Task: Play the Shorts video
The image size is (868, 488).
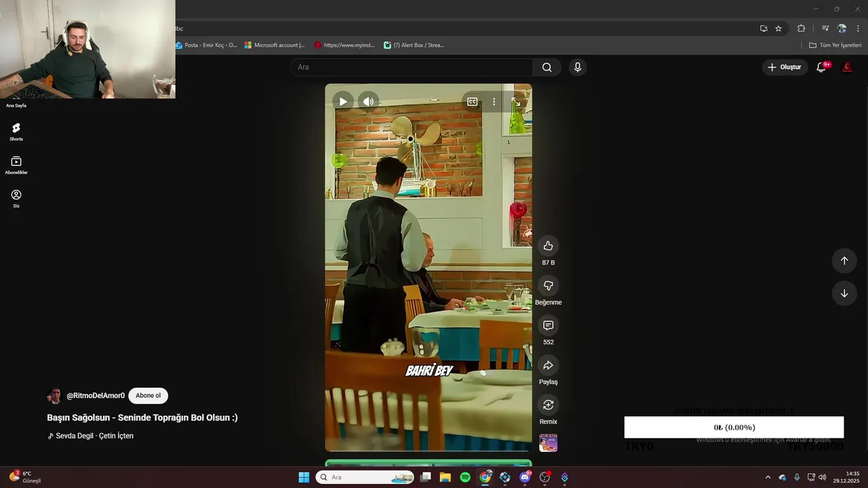Action: click(343, 102)
